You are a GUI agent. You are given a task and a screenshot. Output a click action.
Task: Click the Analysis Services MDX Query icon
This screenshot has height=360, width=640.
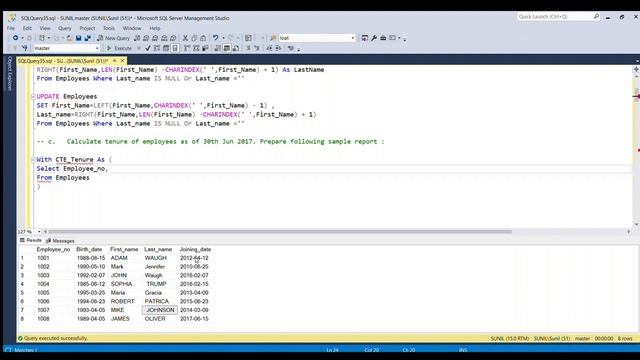[x=146, y=38]
